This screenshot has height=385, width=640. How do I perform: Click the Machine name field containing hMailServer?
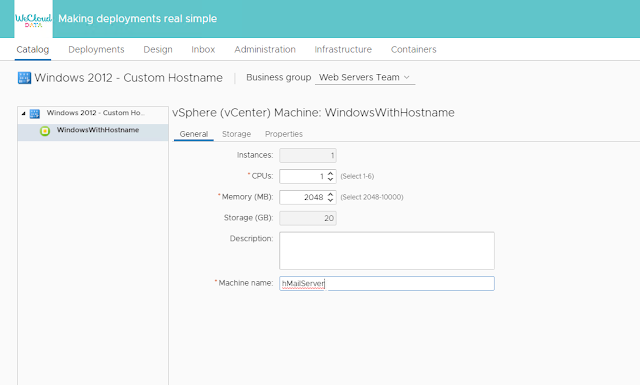(387, 283)
